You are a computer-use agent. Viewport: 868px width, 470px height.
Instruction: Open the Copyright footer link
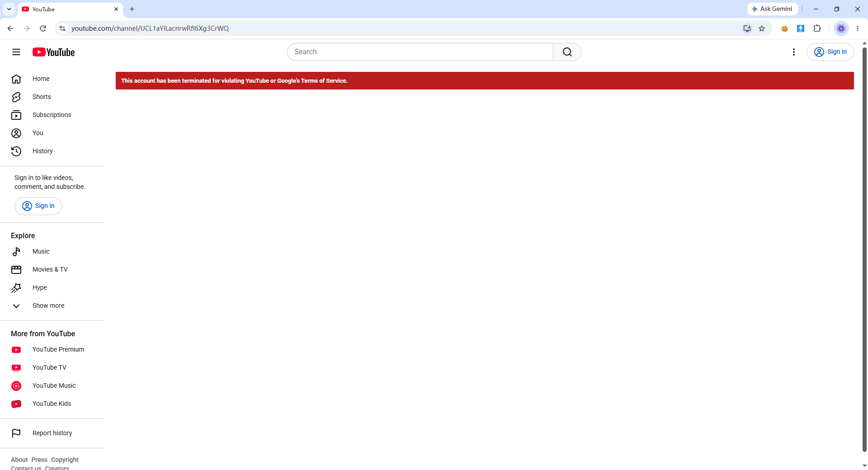pyautogui.click(x=65, y=460)
